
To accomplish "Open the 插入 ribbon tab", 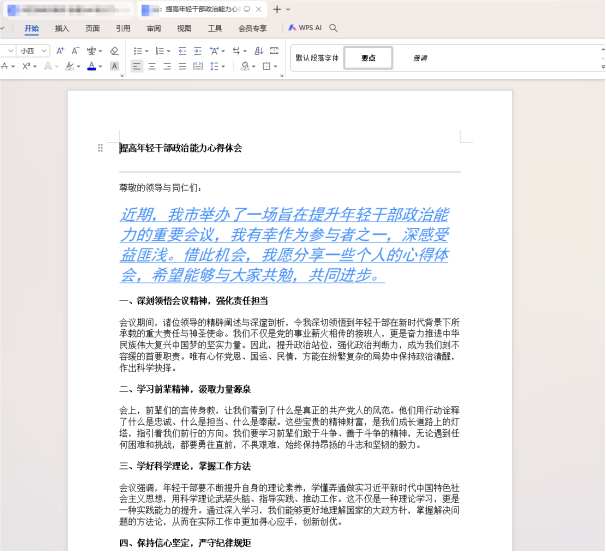I will click(62, 28).
